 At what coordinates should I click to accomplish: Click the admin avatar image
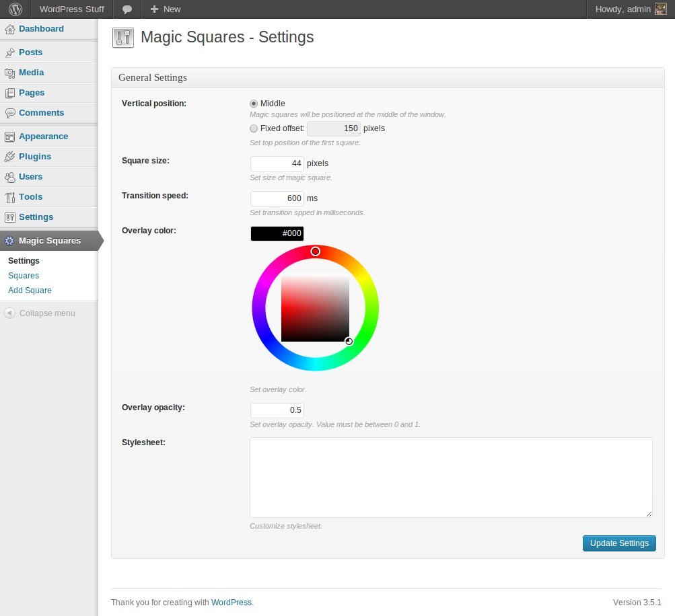(660, 9)
